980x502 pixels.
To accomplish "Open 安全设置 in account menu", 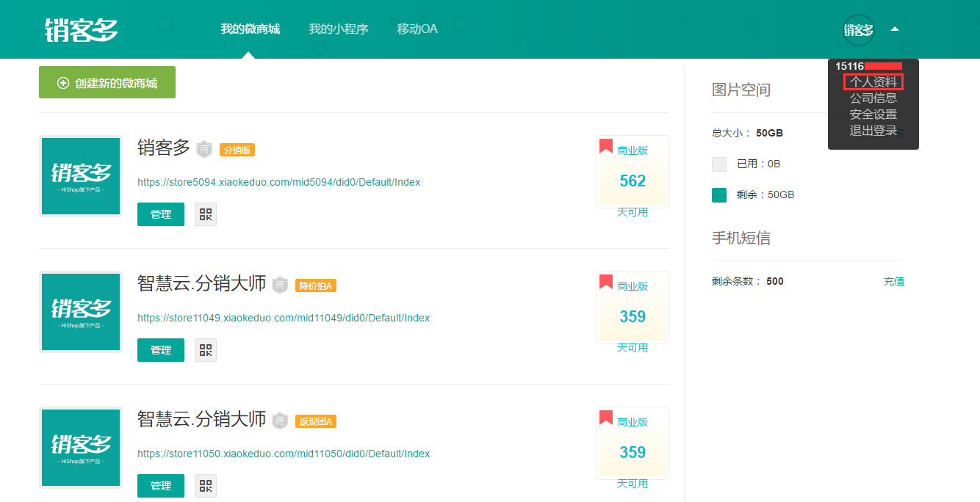I will [873, 114].
